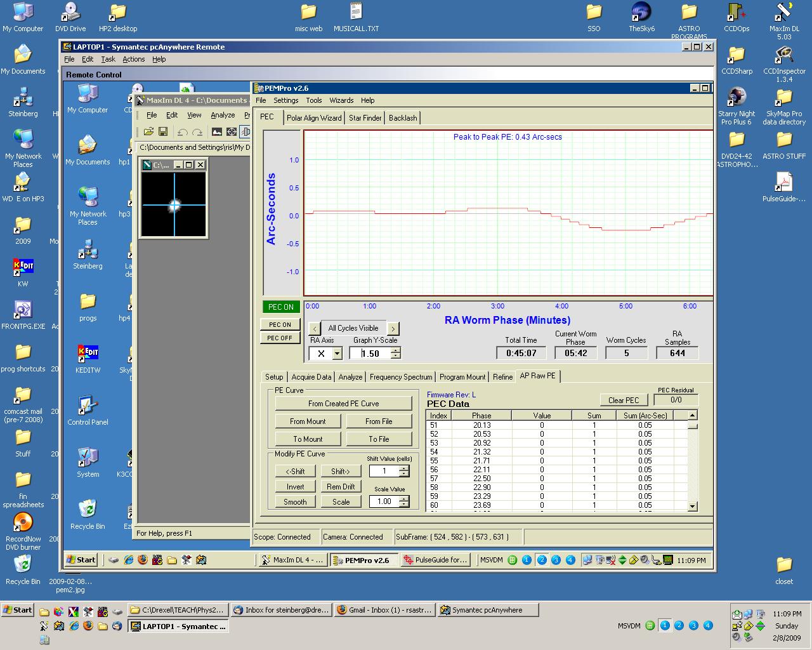Click the Redo icon in MaxIm DL toolbar

pos(197,132)
